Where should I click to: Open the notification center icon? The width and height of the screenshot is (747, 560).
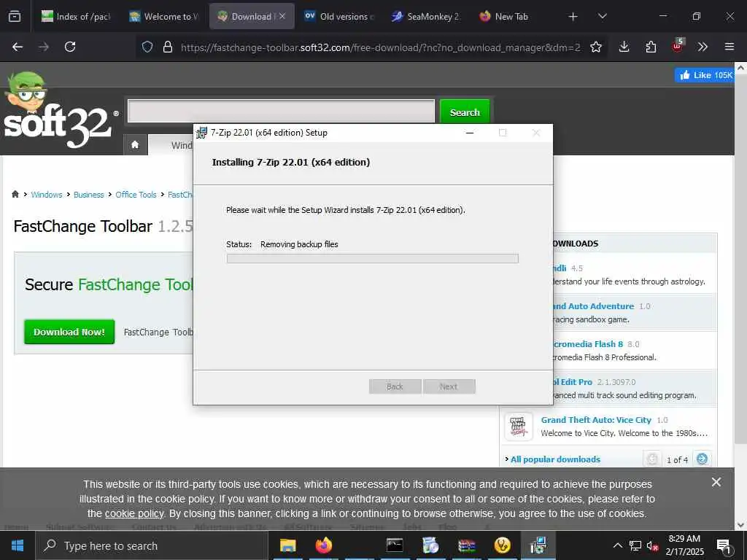tap(724, 546)
